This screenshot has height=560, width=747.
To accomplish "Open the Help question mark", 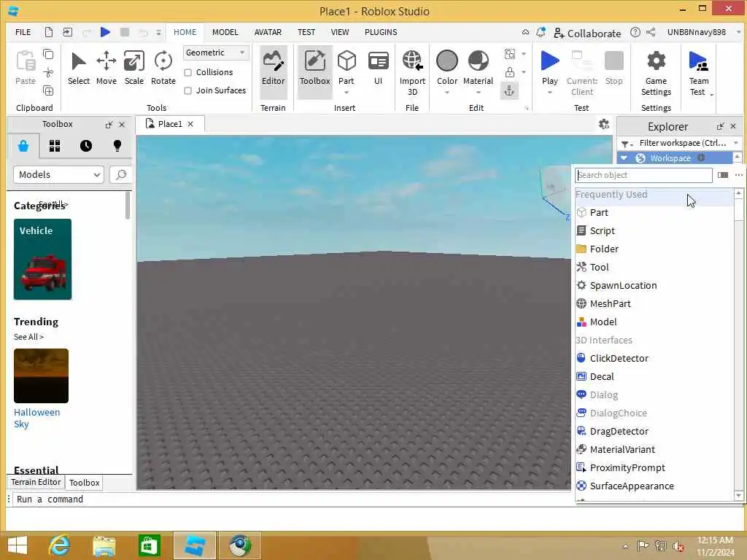I will pyautogui.click(x=635, y=32).
